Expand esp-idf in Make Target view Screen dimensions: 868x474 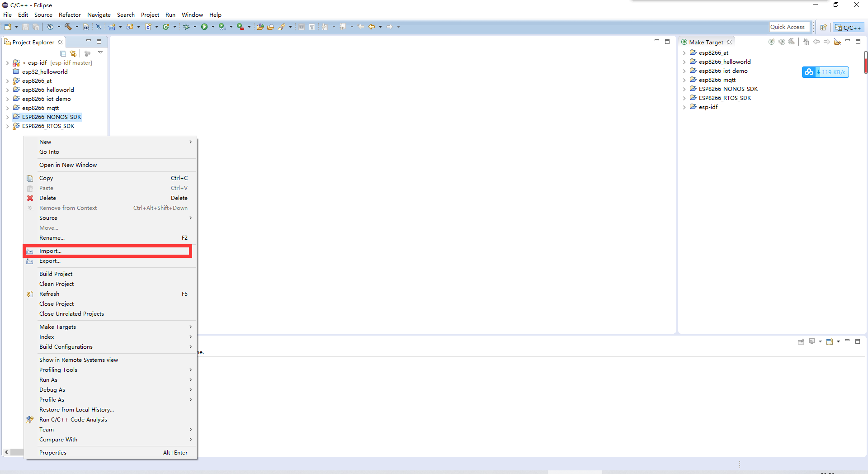[684, 107]
